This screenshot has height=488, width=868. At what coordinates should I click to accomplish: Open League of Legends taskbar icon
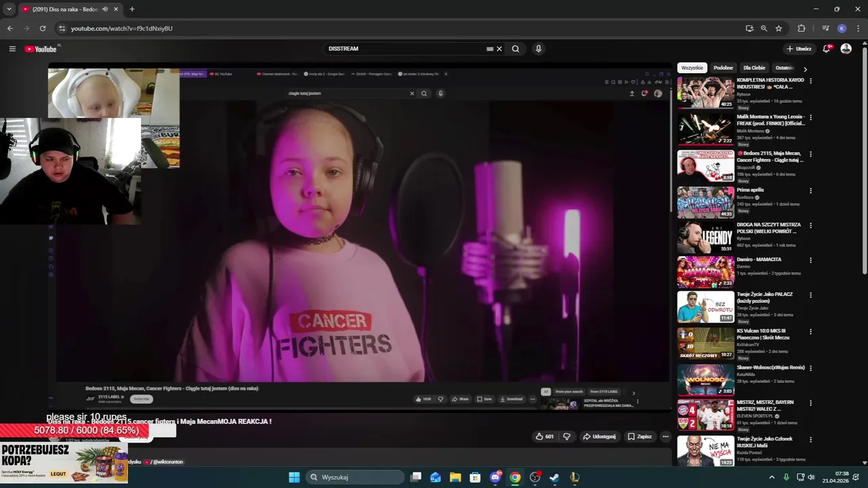click(574, 477)
